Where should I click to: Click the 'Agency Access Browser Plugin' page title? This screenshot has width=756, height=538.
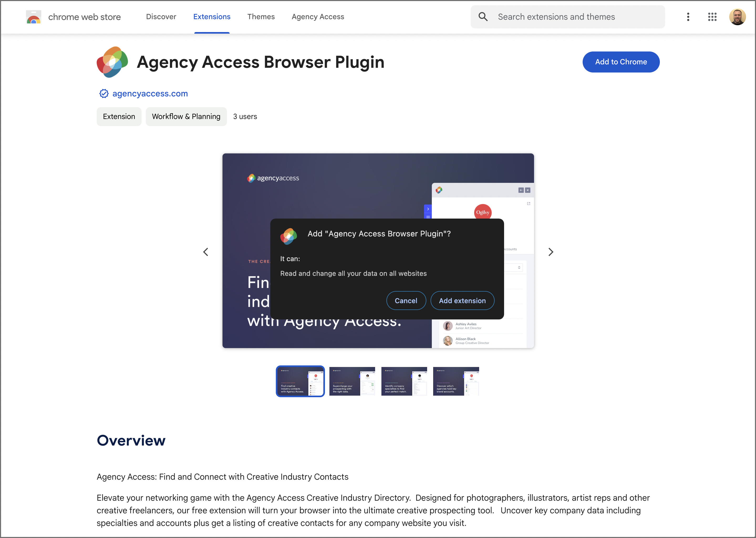click(260, 62)
